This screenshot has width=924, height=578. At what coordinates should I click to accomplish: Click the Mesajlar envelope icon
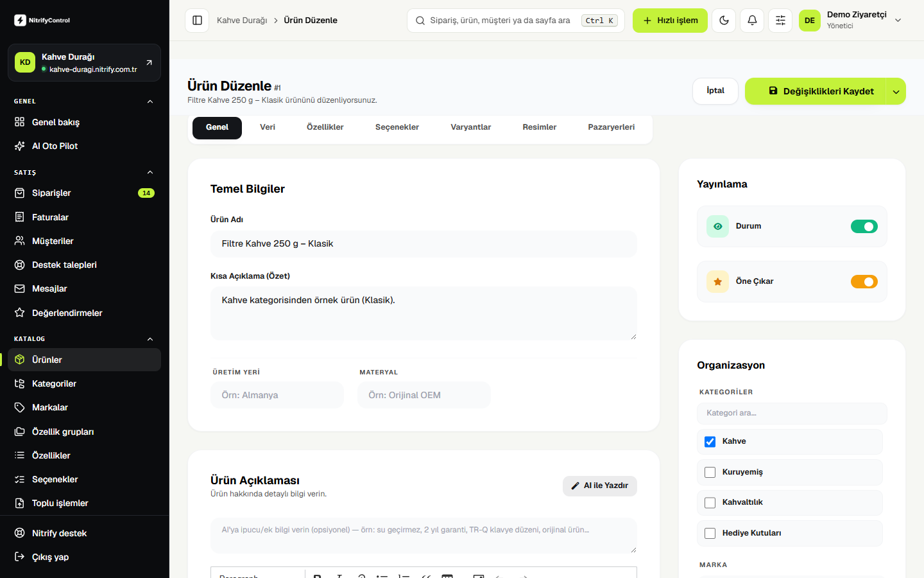[20, 288]
